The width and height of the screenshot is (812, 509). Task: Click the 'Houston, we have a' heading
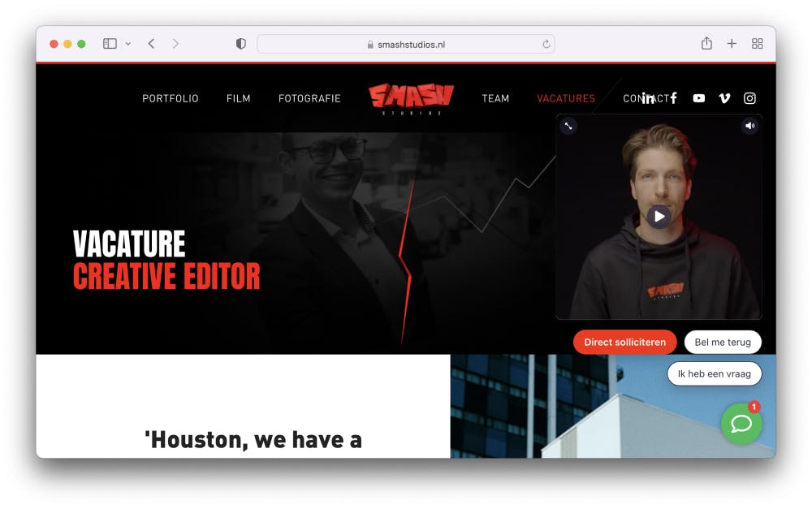253,440
